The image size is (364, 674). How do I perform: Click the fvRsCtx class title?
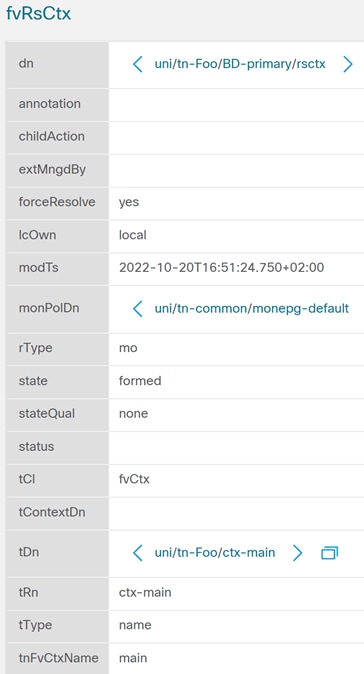pyautogui.click(x=38, y=14)
